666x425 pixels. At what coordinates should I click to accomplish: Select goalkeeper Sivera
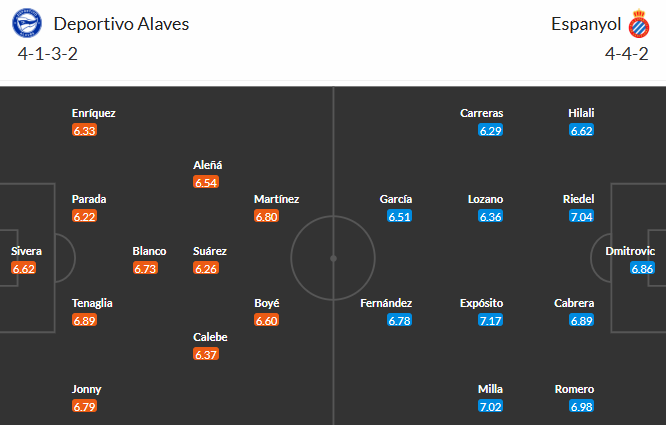[x=26, y=251]
